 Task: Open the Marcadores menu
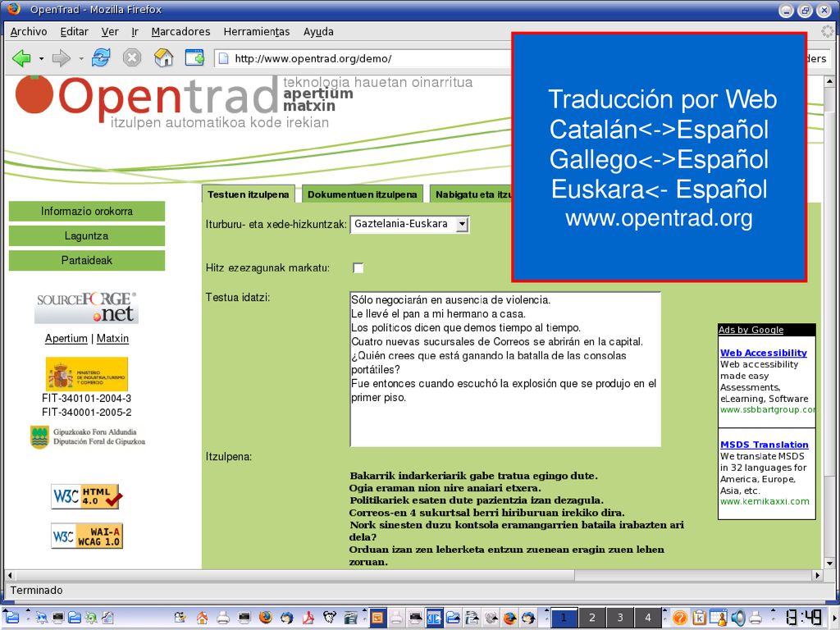(180, 32)
